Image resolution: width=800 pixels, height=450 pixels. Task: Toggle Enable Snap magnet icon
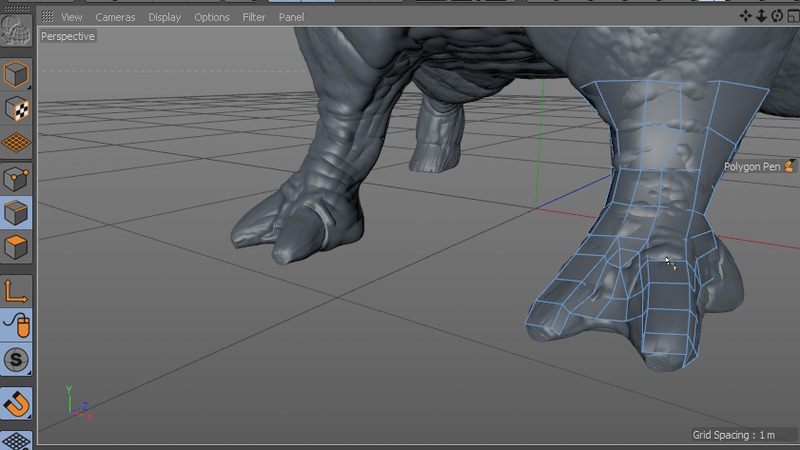(x=16, y=403)
